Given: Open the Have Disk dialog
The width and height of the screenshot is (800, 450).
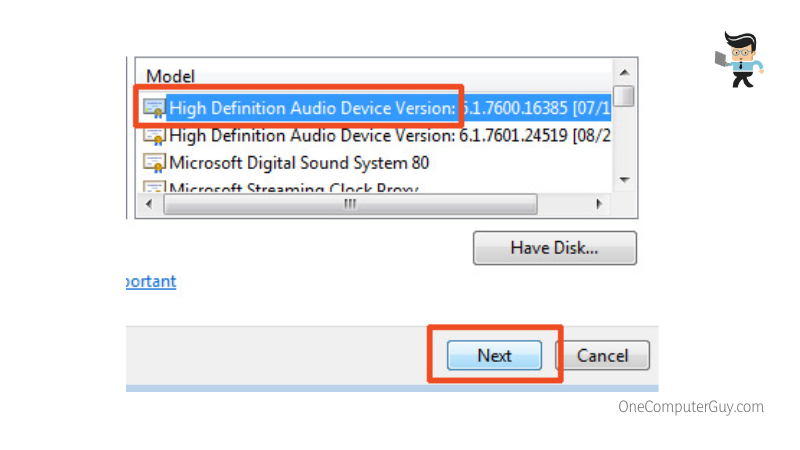Looking at the screenshot, I should (x=555, y=248).
